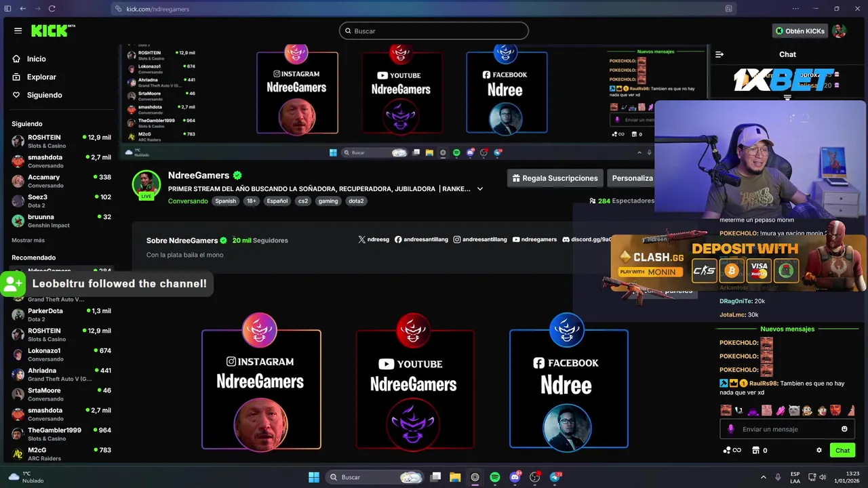Click the Conversando category link

click(188, 201)
